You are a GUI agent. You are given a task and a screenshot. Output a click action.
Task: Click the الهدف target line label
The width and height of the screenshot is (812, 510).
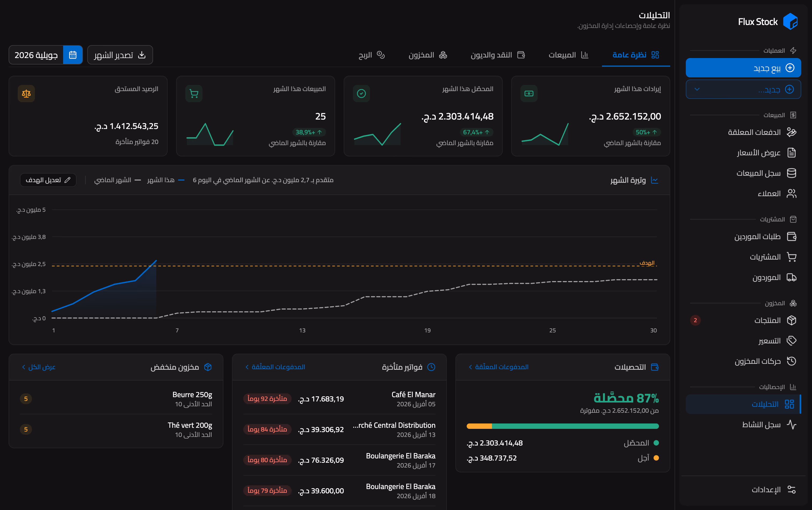(647, 263)
